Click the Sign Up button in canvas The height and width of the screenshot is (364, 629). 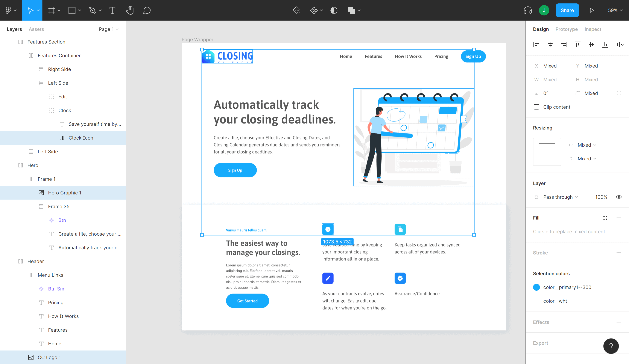473,56
